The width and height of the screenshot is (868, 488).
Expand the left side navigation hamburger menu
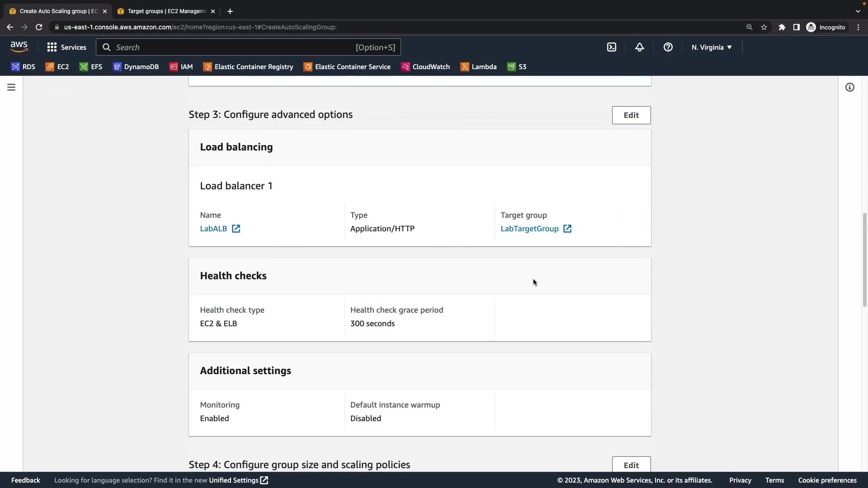click(11, 87)
